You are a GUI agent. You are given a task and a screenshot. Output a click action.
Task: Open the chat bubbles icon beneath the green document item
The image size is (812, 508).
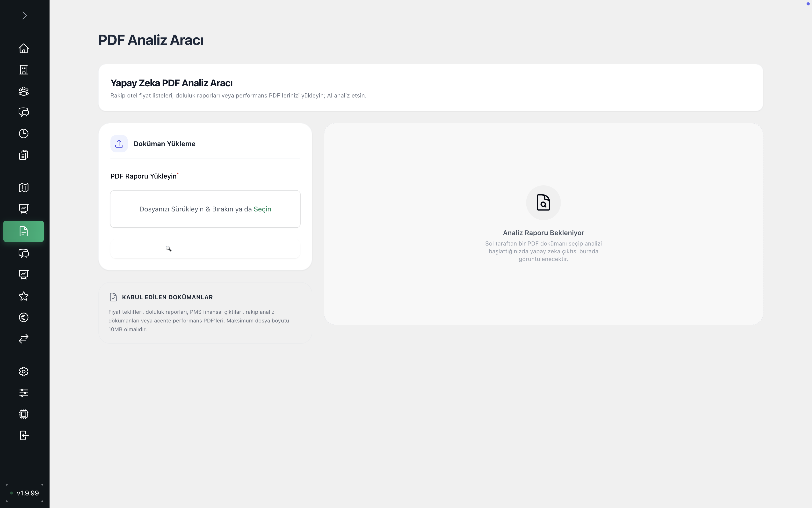23,253
